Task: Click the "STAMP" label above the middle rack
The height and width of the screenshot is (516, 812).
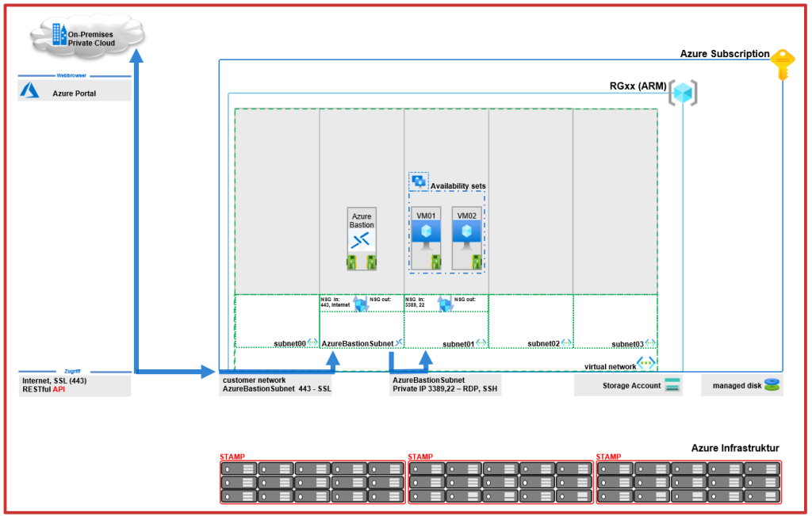Action: pos(420,457)
